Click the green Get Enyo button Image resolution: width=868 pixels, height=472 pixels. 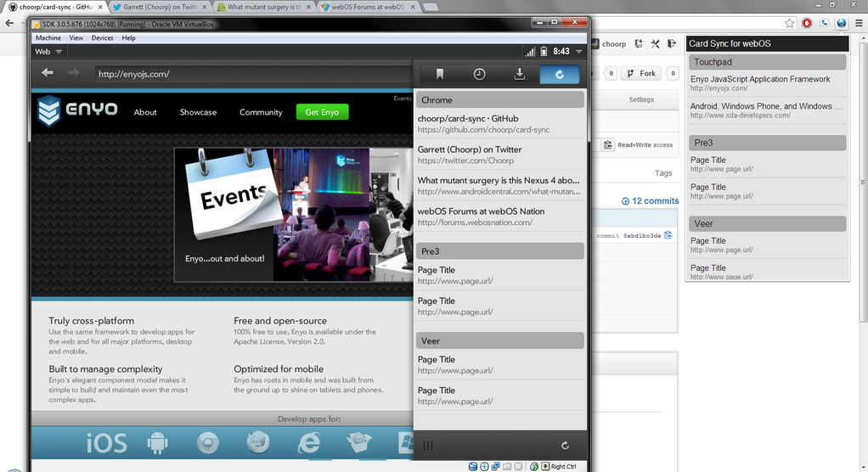click(322, 112)
